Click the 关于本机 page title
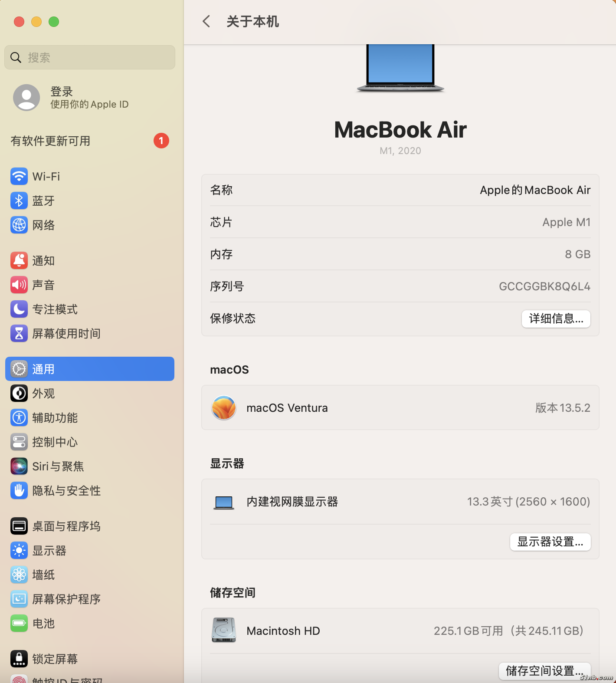This screenshot has width=616, height=683. click(x=252, y=22)
